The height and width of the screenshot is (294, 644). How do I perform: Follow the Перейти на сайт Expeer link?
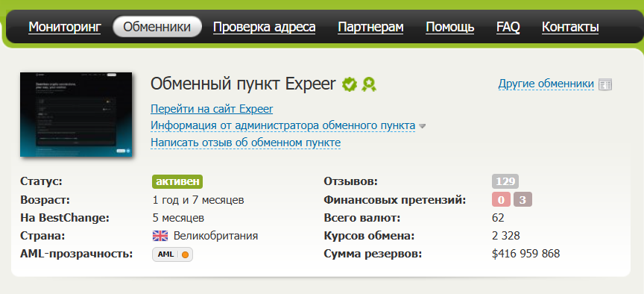pyautogui.click(x=212, y=109)
